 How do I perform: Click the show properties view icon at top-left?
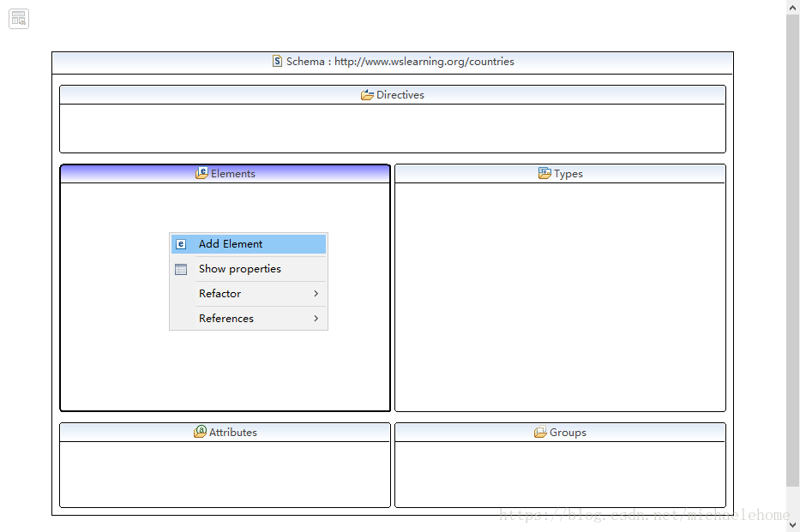pos(19,19)
